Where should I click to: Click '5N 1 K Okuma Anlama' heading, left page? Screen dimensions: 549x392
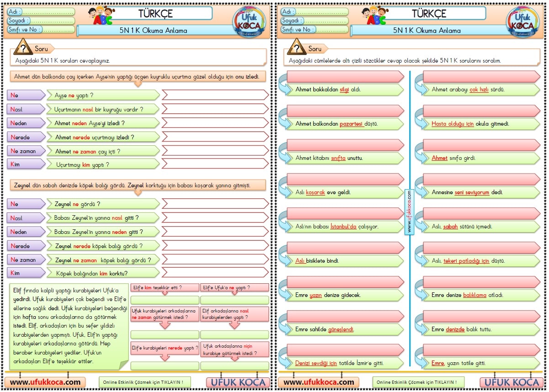(153, 31)
